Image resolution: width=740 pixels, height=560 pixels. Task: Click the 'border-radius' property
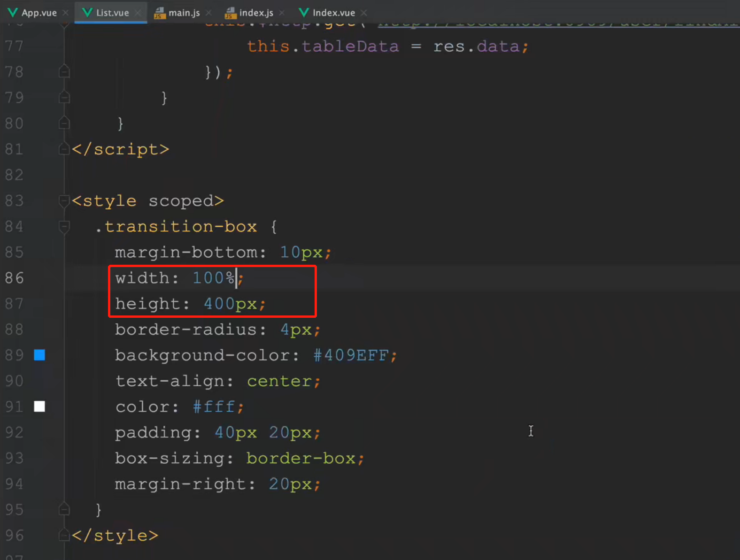tap(187, 330)
